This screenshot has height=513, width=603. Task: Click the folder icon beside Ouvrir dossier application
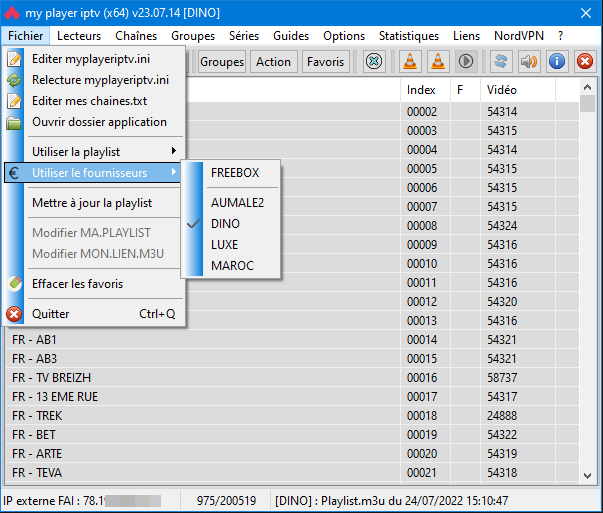point(14,122)
